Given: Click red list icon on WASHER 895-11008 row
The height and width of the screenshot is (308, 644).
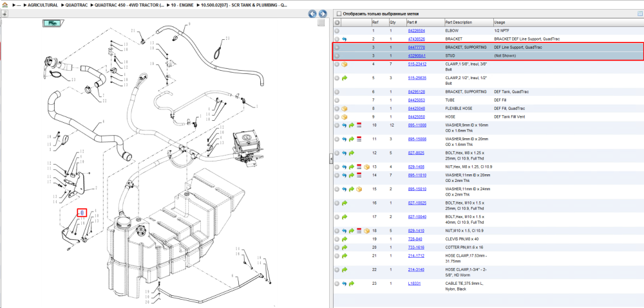Looking at the screenshot, I should pyautogui.click(x=359, y=125).
